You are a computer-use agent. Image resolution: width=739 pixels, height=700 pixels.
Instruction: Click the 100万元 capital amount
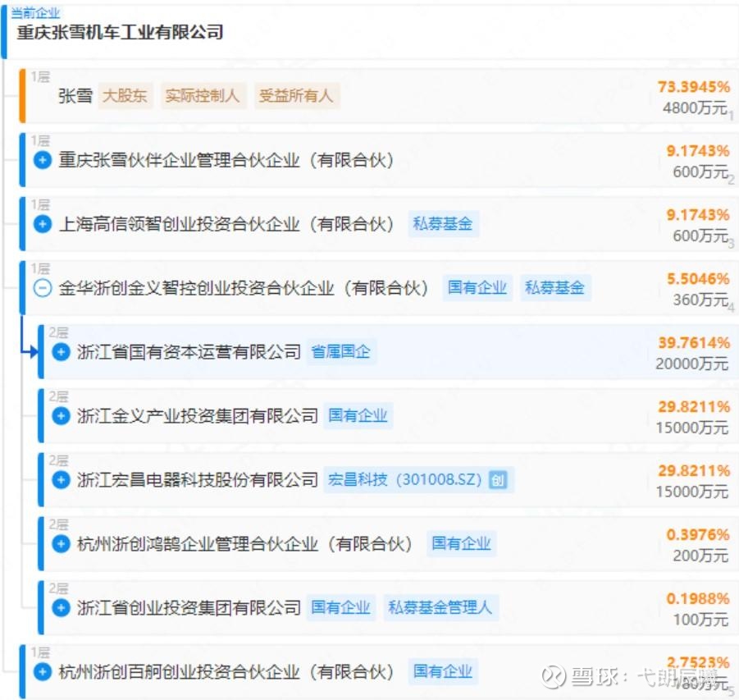tap(700, 620)
